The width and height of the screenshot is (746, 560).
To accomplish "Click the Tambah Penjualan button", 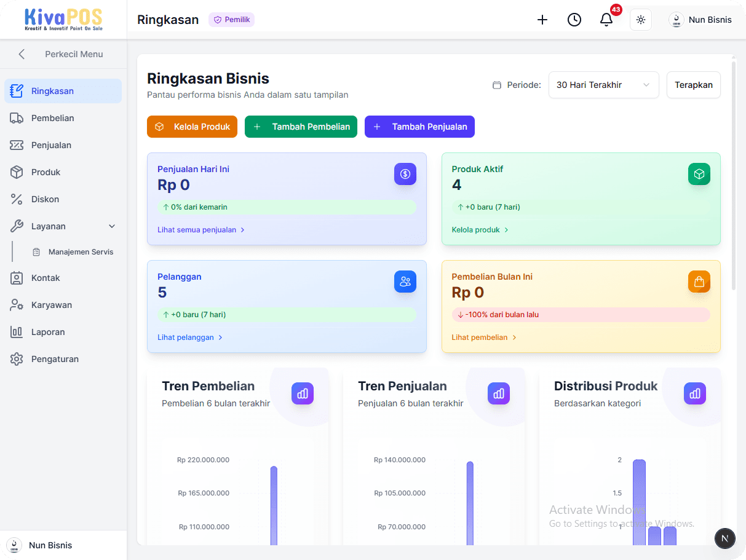I will pos(419,127).
